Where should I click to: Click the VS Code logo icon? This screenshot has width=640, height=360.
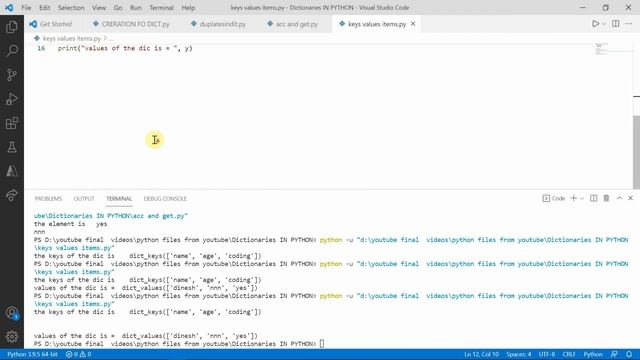[9, 8]
